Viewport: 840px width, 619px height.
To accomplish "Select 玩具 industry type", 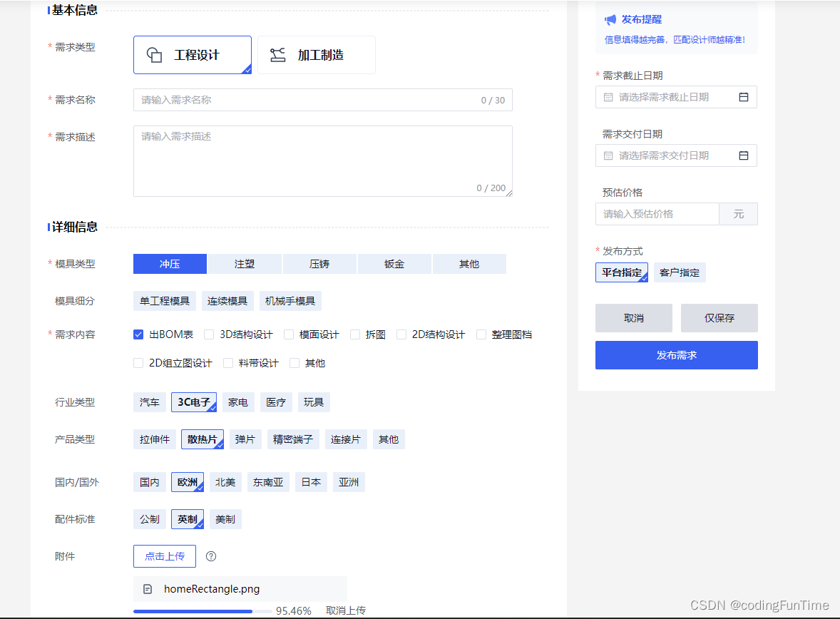I will coord(314,402).
